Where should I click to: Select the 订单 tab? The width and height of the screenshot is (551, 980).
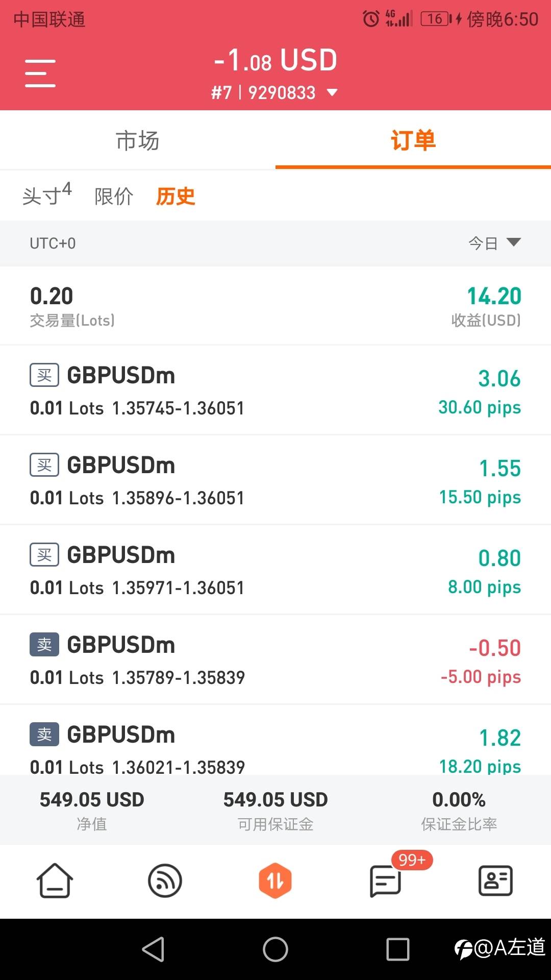tap(413, 140)
